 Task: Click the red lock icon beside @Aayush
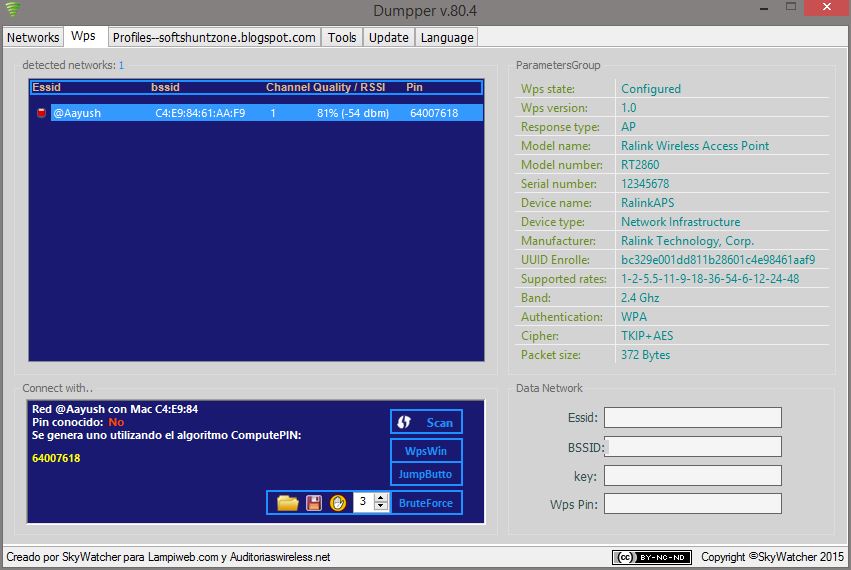(41, 113)
